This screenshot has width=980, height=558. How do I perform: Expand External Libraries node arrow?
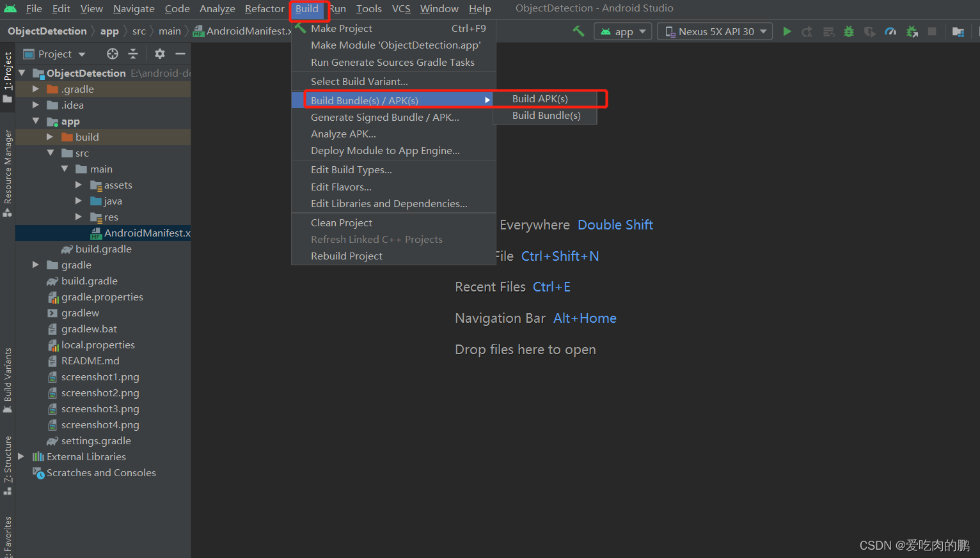click(22, 456)
